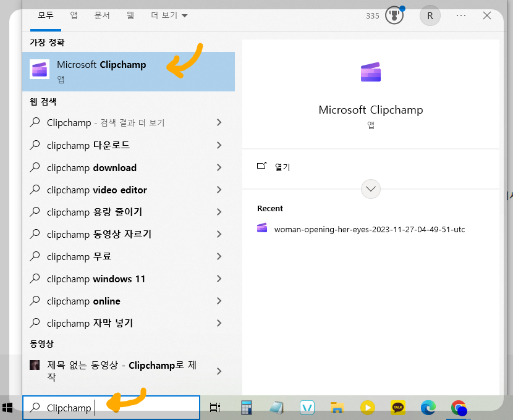Close the search panel

coord(487,15)
